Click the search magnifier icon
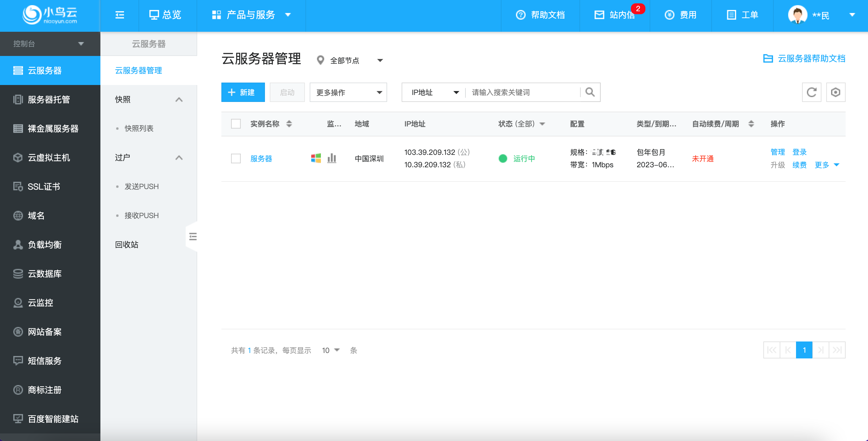 click(x=590, y=92)
